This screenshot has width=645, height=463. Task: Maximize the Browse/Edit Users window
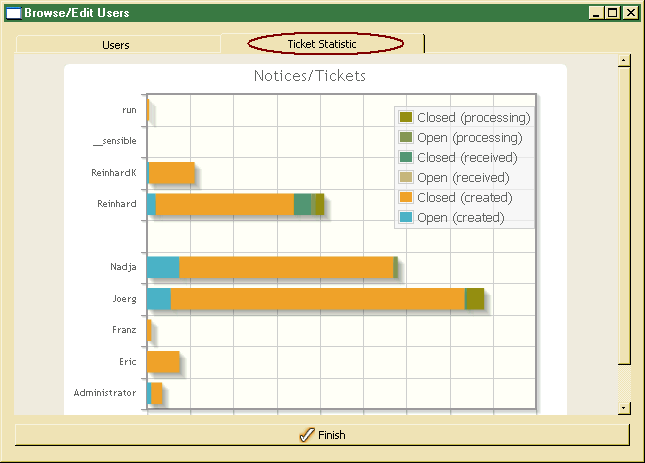(612, 13)
